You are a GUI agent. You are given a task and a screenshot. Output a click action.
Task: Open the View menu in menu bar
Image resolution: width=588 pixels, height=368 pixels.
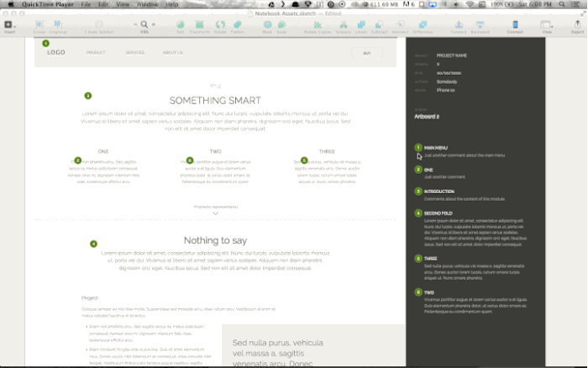tap(123, 4)
